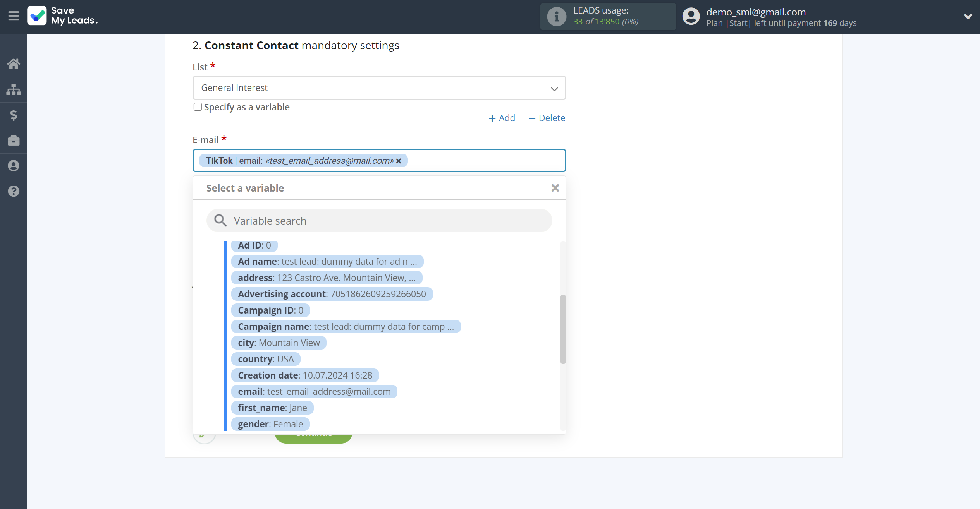Image resolution: width=980 pixels, height=509 pixels.
Task: Open the help question mark icon
Action: pyautogui.click(x=14, y=191)
